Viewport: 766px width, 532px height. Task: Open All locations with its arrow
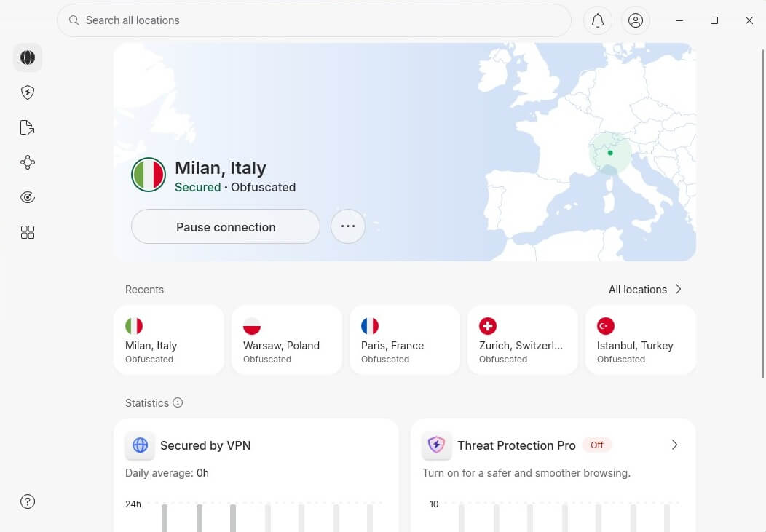[x=678, y=289]
